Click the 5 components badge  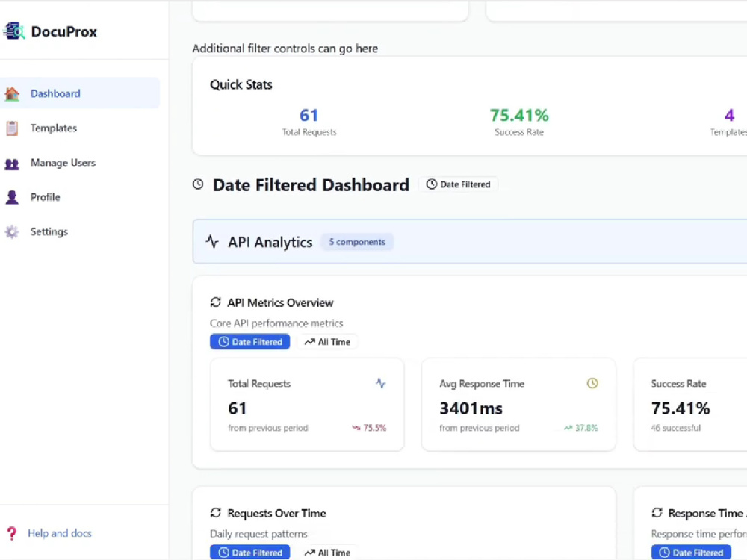click(x=357, y=242)
